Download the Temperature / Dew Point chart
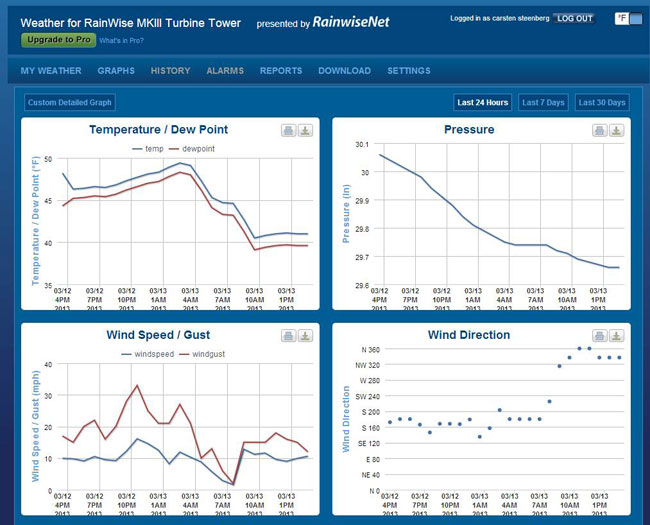Screen dimensions: 650x525 [x=306, y=130]
